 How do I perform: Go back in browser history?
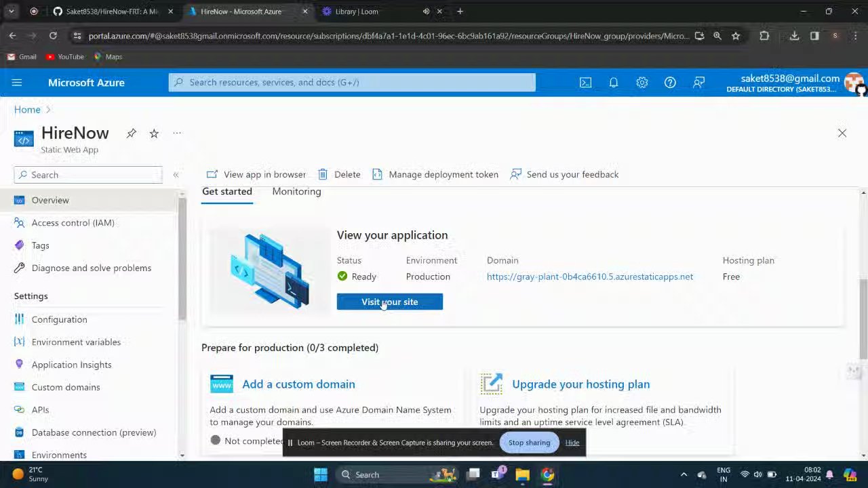point(12,36)
